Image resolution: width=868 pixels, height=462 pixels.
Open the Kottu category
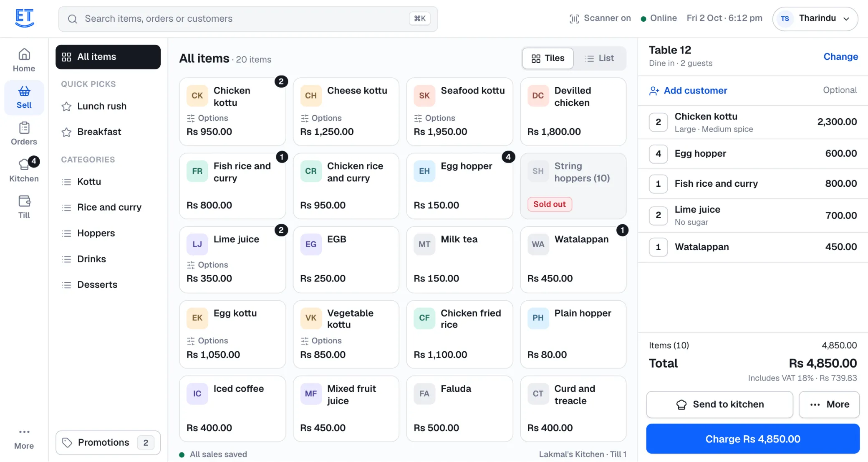(x=108, y=182)
